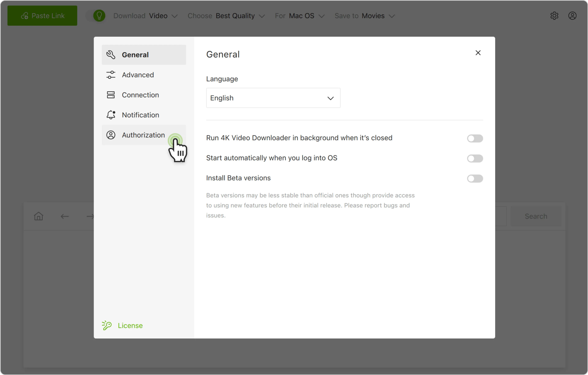Click the Connection server icon
This screenshot has width=588, height=375.
[111, 95]
